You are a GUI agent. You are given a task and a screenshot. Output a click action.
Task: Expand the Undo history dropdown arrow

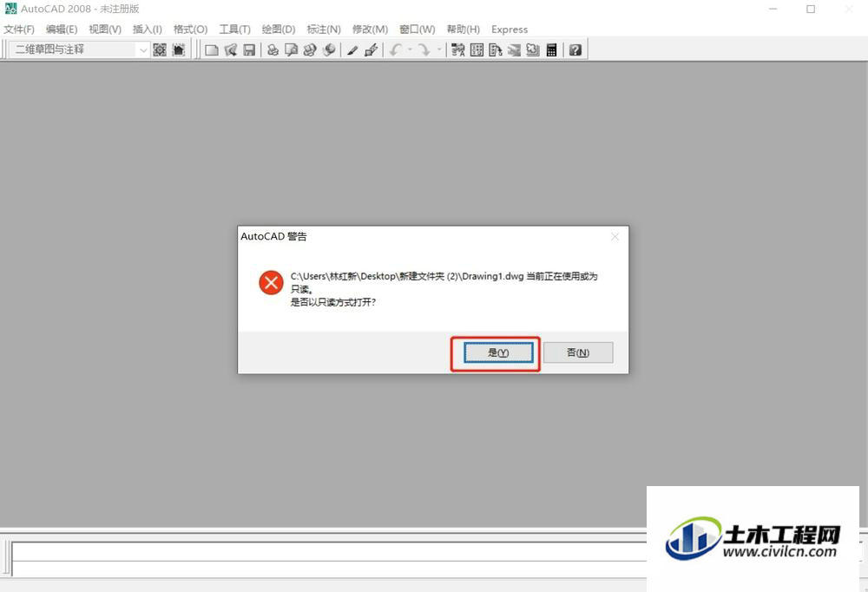click(x=411, y=49)
